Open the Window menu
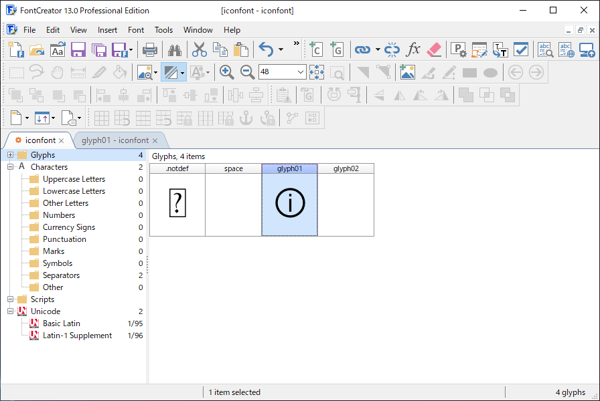 click(198, 30)
